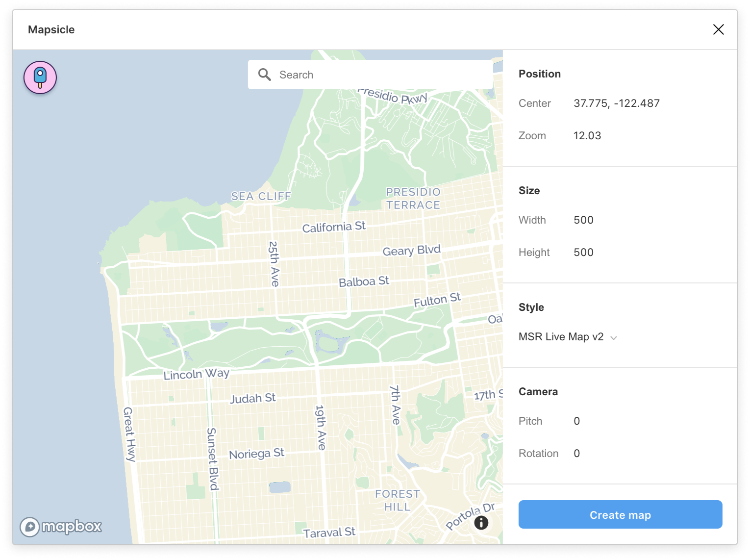Click the attribution info icon on the map
The height and width of the screenshot is (560, 750).
point(481,523)
